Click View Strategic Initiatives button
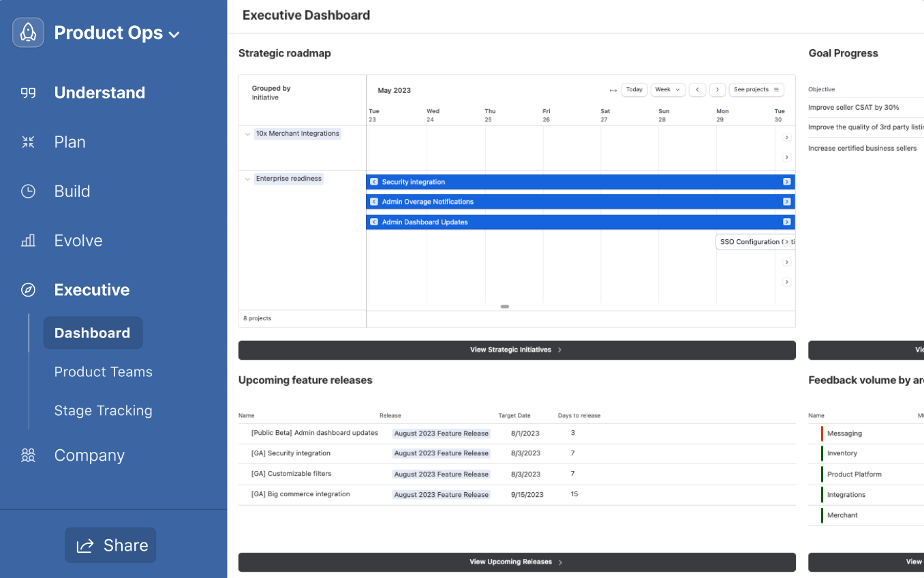924x578 pixels. 517,350
